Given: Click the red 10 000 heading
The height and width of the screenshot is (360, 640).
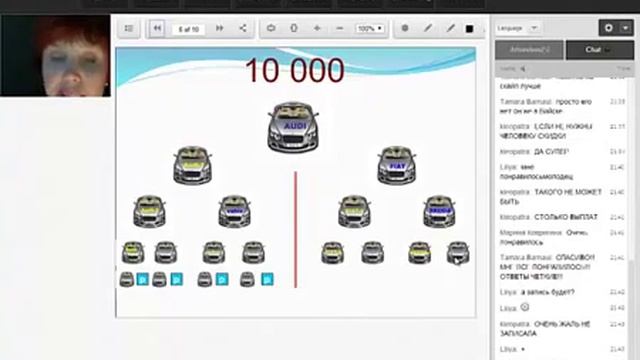Looking at the screenshot, I should coord(295,70).
